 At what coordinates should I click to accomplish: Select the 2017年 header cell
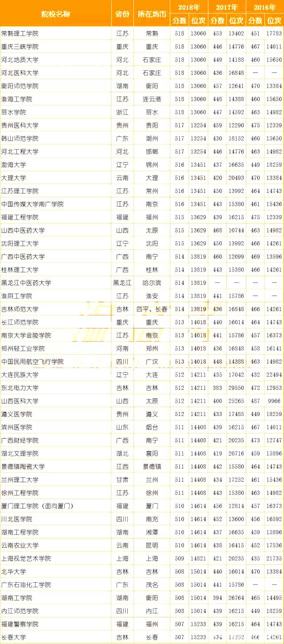click(x=227, y=7)
